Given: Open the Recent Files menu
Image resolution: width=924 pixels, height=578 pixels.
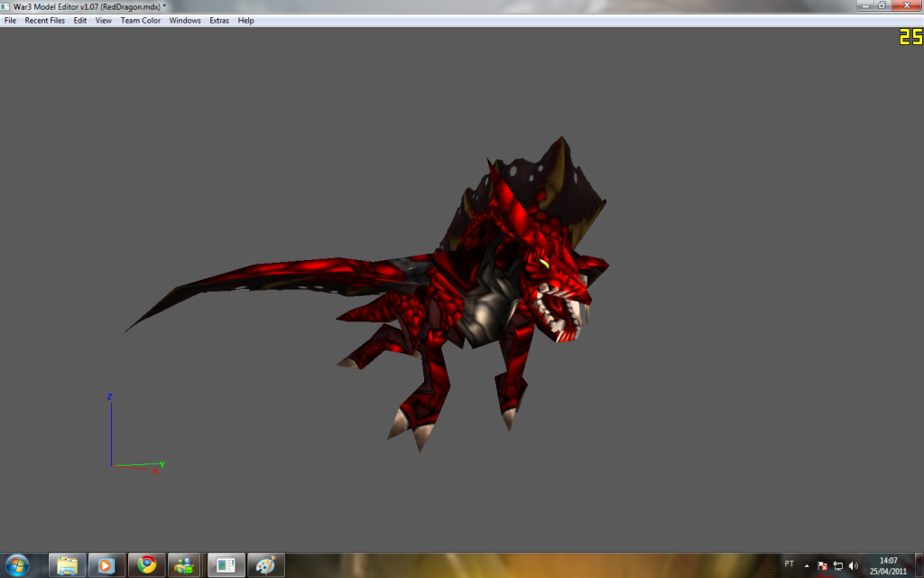Looking at the screenshot, I should click(x=45, y=20).
